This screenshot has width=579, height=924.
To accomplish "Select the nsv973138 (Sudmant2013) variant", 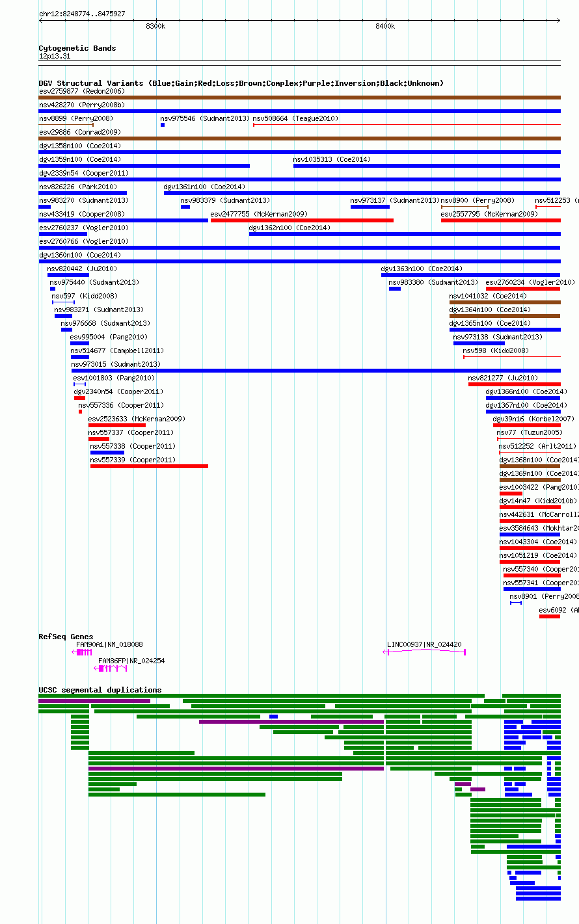I will click(x=498, y=337).
